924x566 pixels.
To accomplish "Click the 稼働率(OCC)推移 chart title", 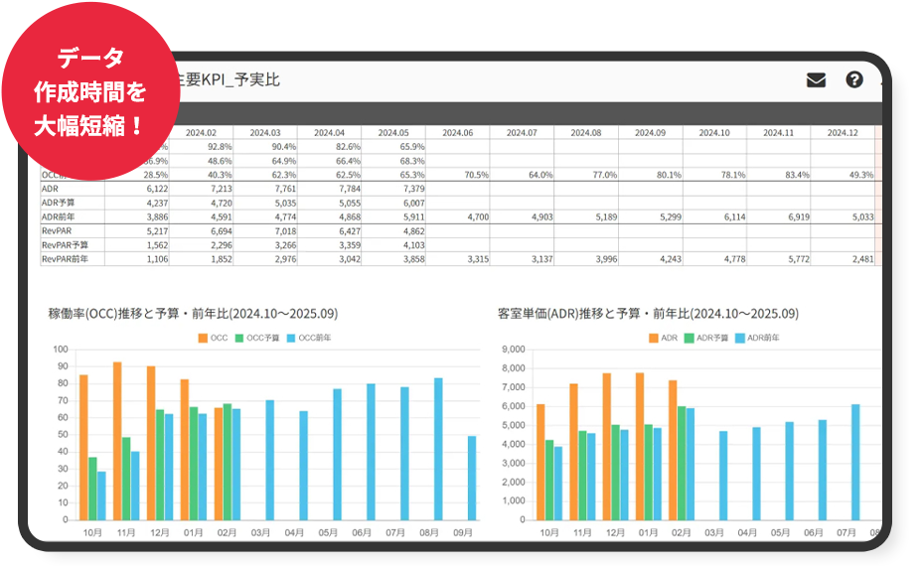I will click(193, 314).
